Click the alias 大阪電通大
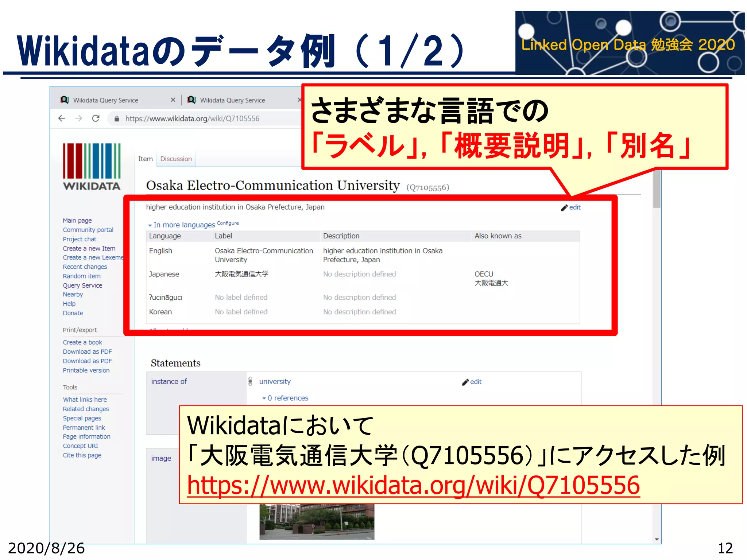Viewport: 747px width, 560px height. coord(491,283)
